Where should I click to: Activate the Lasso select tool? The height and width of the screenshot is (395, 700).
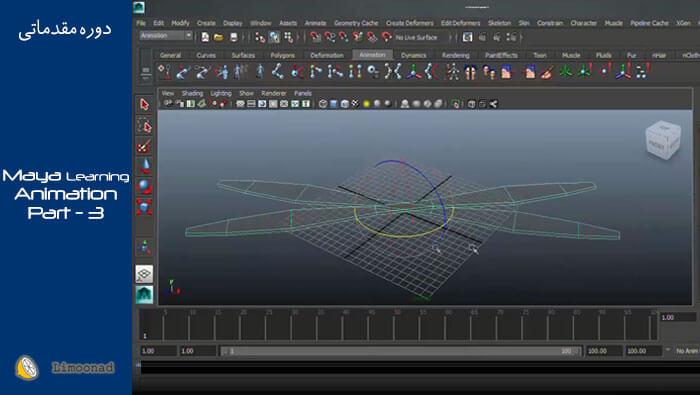[x=144, y=126]
